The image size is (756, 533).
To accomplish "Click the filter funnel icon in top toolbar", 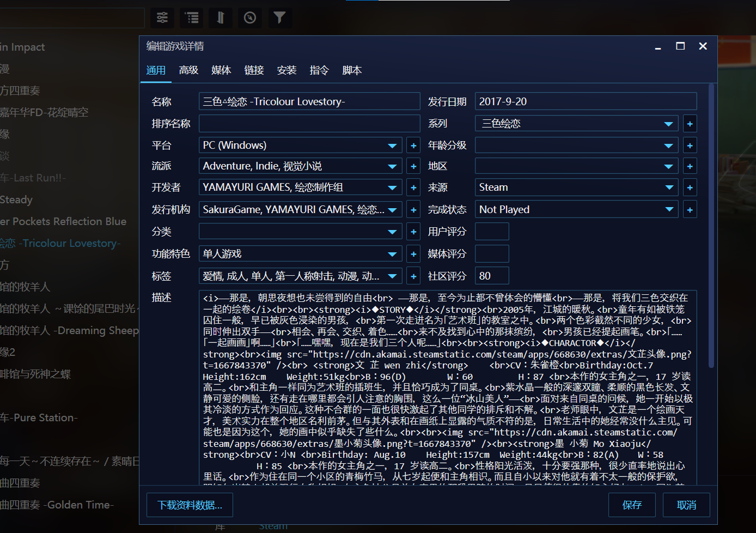I will click(x=279, y=18).
